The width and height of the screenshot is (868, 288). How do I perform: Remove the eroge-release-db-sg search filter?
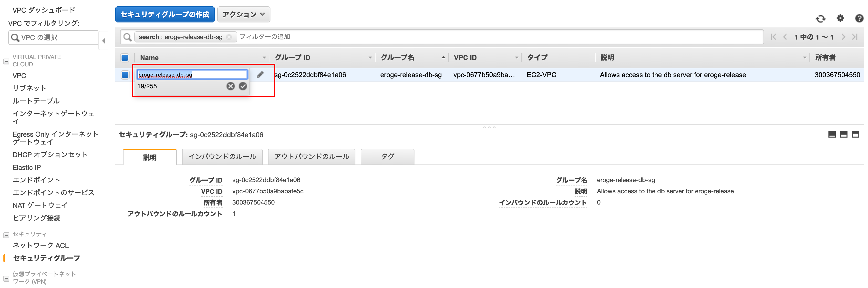(x=229, y=37)
